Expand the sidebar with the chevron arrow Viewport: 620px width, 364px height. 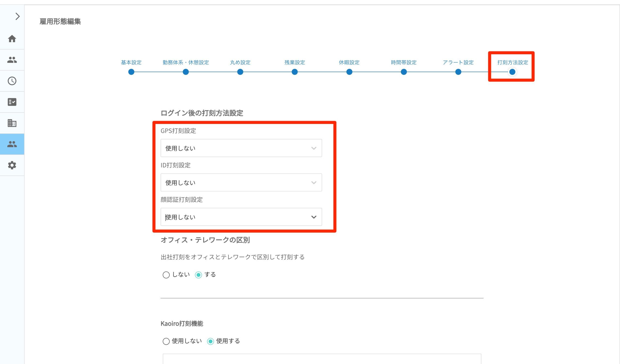tap(17, 16)
